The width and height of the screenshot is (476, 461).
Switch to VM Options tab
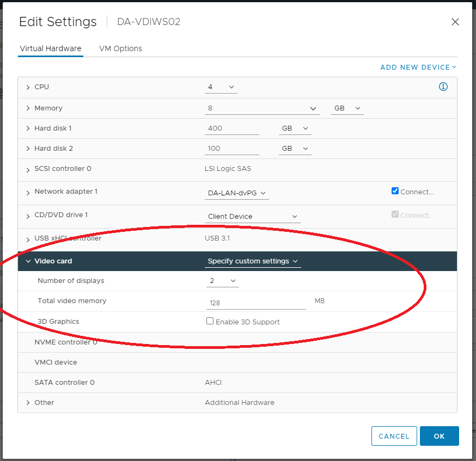pos(120,48)
